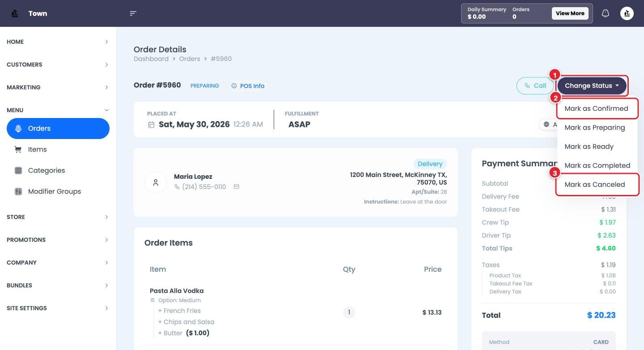Open the user profile avatar
The height and width of the screenshot is (350, 644).
click(x=627, y=13)
